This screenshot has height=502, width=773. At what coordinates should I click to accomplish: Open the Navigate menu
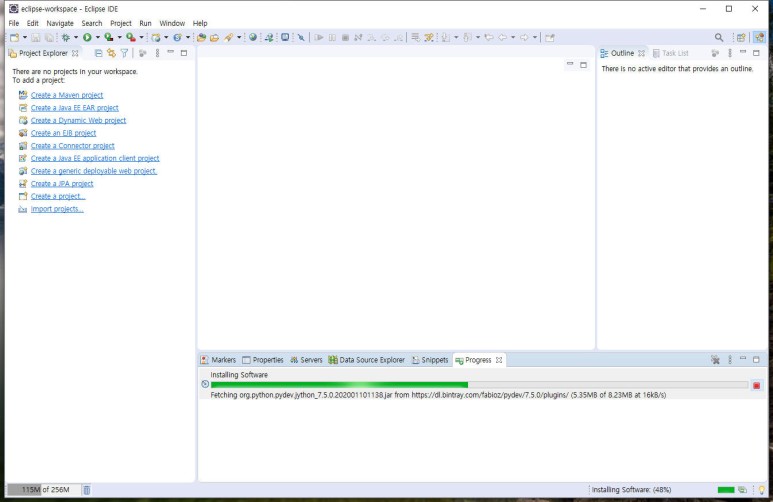pyautogui.click(x=60, y=23)
